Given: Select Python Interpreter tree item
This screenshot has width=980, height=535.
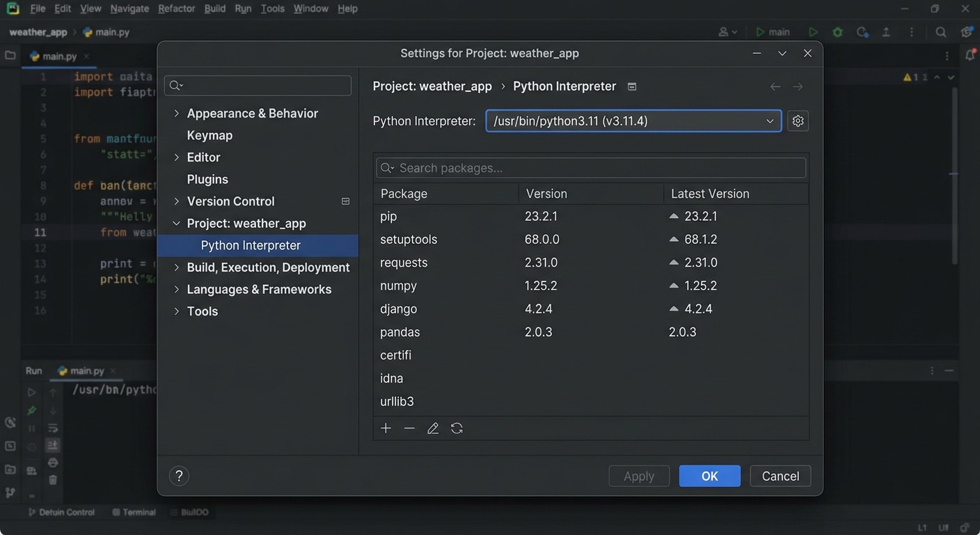Looking at the screenshot, I should click(x=258, y=245).
